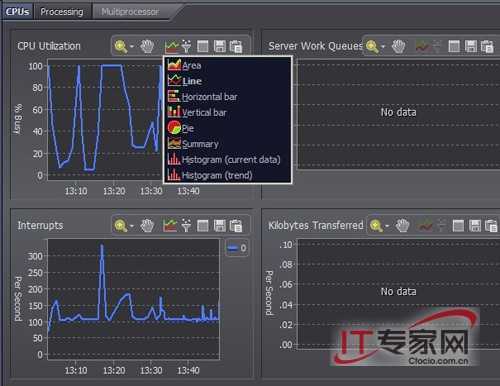Open zoom dropdown arrow in CPU Utilization
This screenshot has height=386, width=500.
tap(132, 46)
